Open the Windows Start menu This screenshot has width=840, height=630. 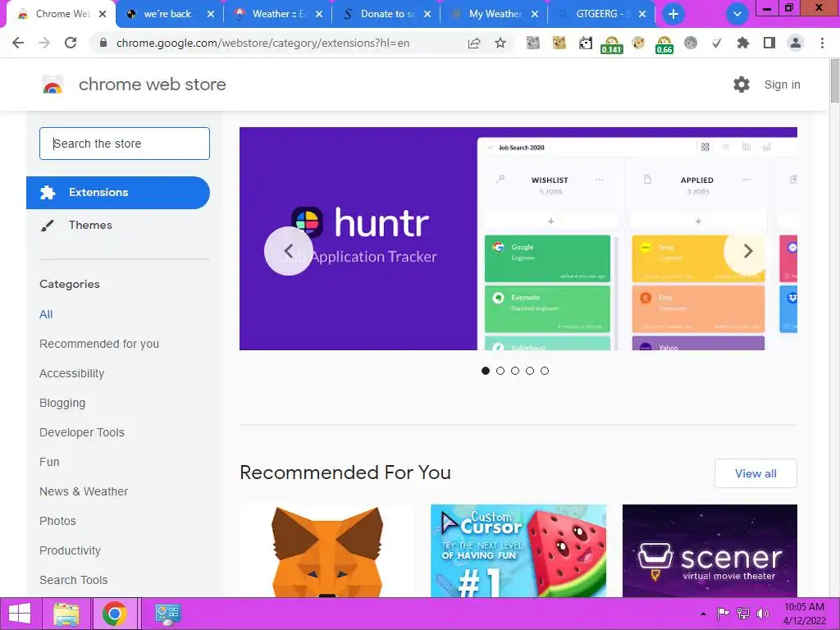pyautogui.click(x=20, y=614)
